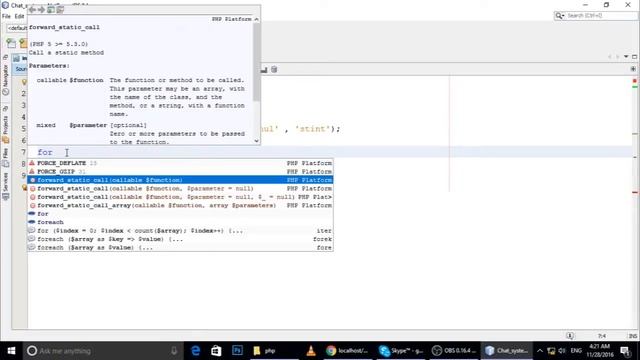Open taskbar clock 4:21 AM
Screen dimensions: 640x360
[x=600, y=351]
